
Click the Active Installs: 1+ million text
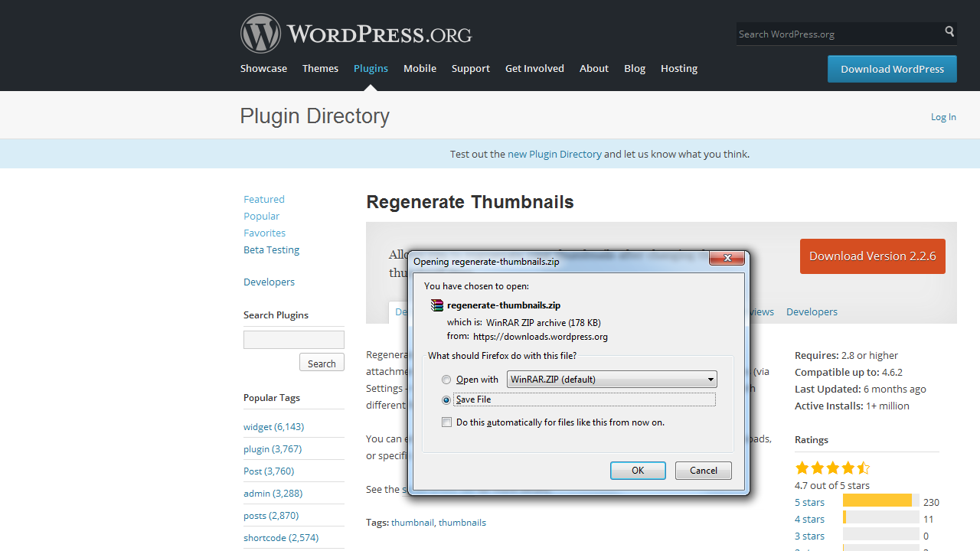tap(852, 406)
